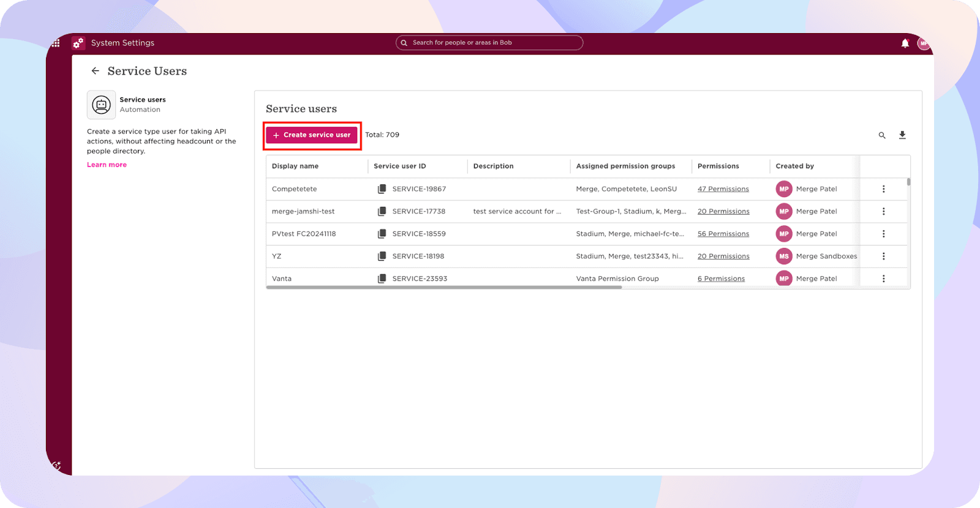Screen dimensions: 980x508
Task: Select the Vanta display name cell
Action: pyautogui.click(x=282, y=278)
